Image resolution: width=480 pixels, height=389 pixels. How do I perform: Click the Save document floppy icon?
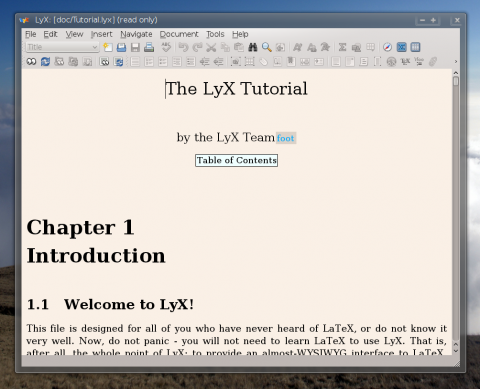135,47
